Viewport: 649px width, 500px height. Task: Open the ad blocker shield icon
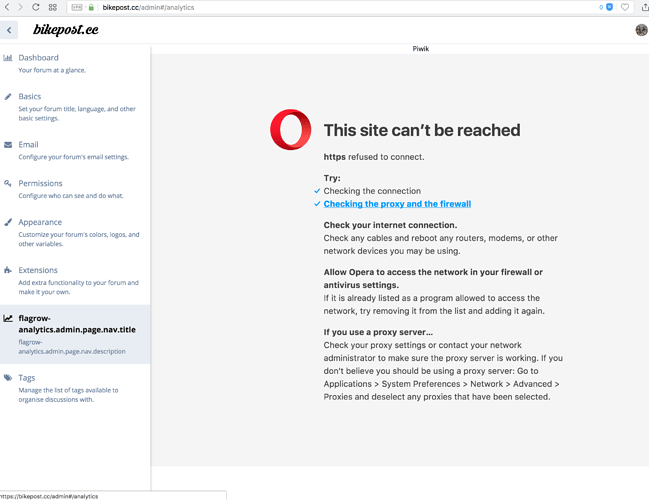610,7
